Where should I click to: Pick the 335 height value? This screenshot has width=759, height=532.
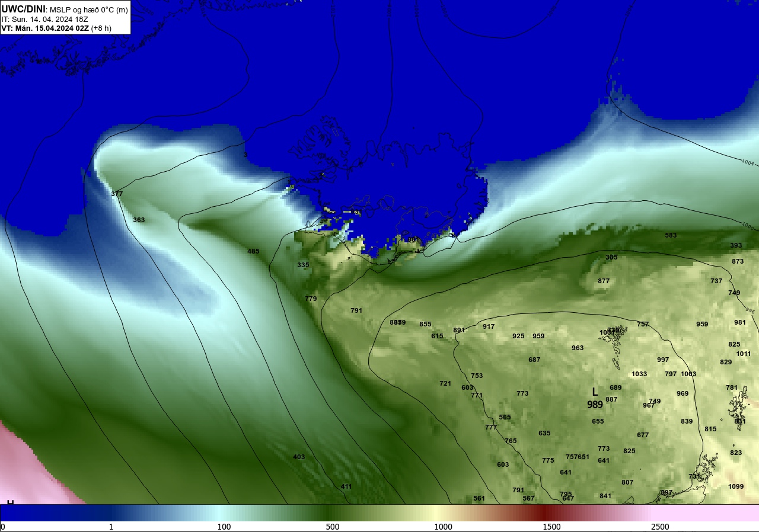click(303, 265)
